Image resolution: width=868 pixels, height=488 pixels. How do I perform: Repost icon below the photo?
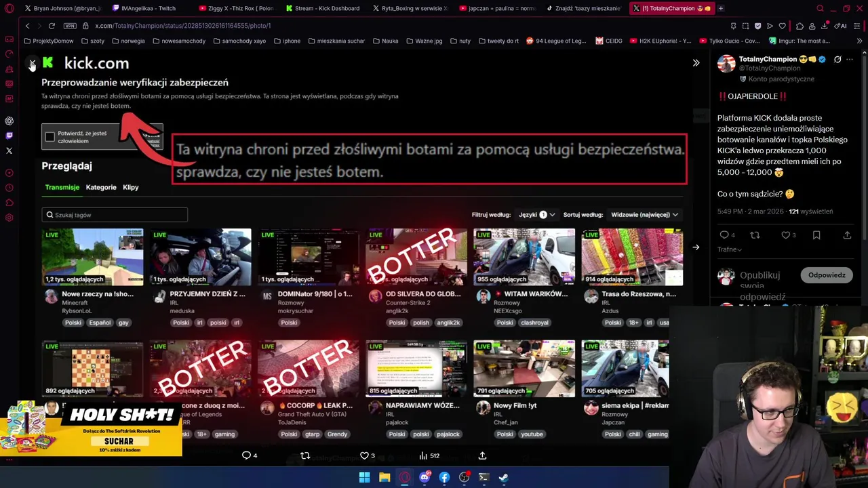click(x=305, y=455)
